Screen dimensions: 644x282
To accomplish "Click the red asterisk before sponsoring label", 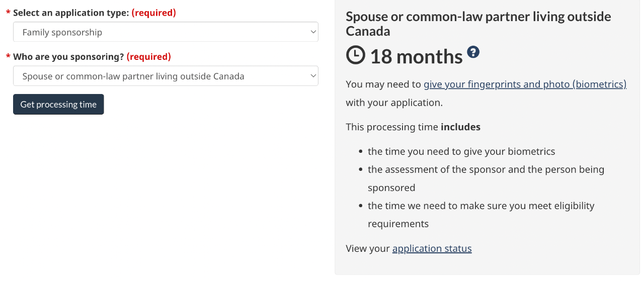I will [8, 57].
